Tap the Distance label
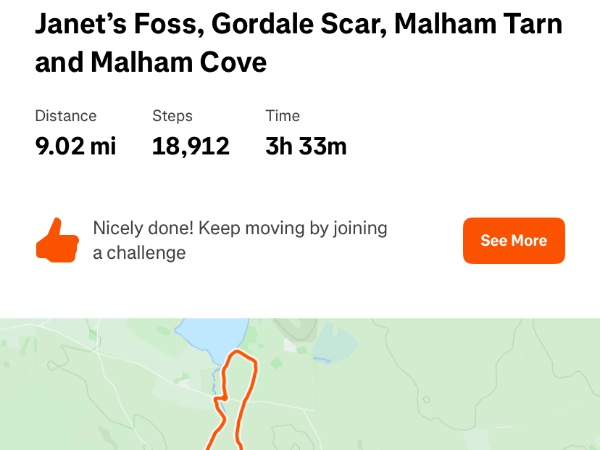The height and width of the screenshot is (450, 600). tap(65, 116)
